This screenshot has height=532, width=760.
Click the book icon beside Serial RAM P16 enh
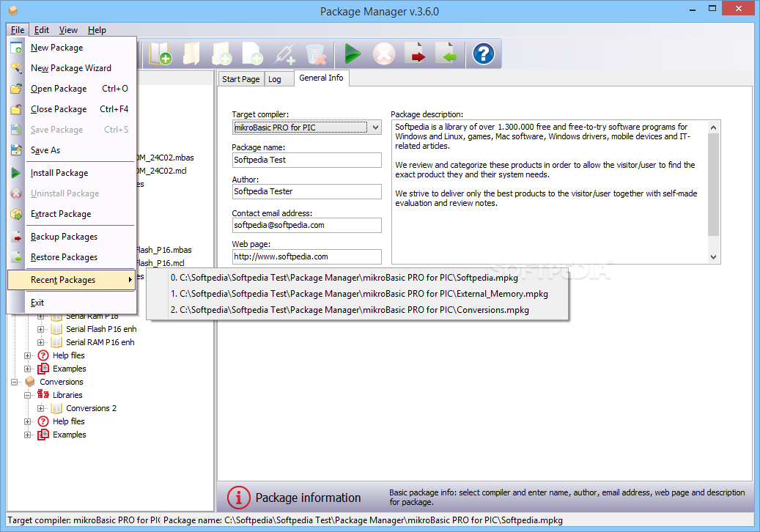click(x=56, y=342)
